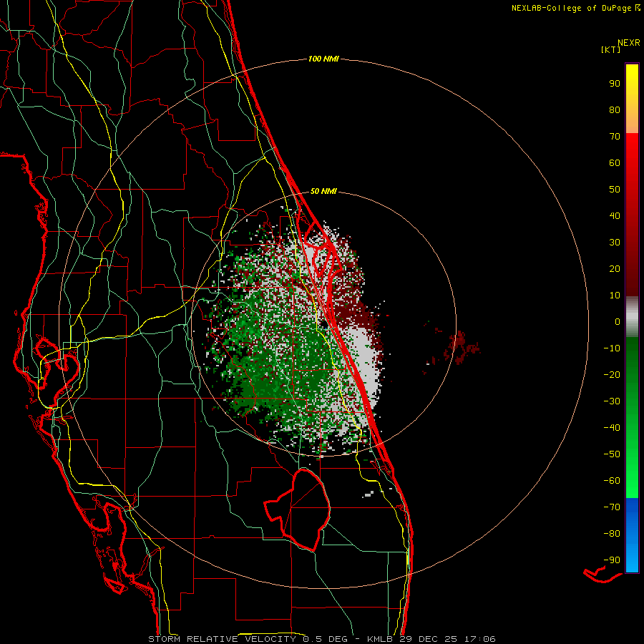Image resolution: width=644 pixels, height=644 pixels.
Task: Click the 30 value on the velocity scale
Action: pyautogui.click(x=615, y=243)
